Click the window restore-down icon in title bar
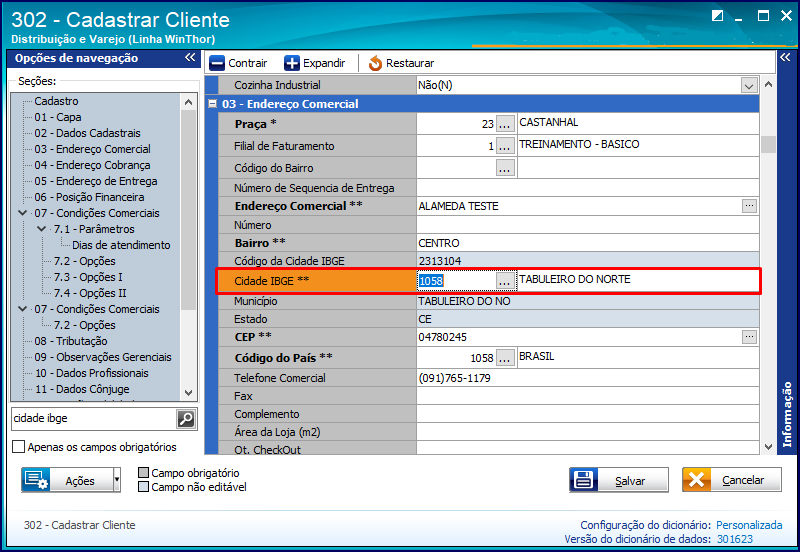This screenshot has width=800, height=552. (x=717, y=16)
